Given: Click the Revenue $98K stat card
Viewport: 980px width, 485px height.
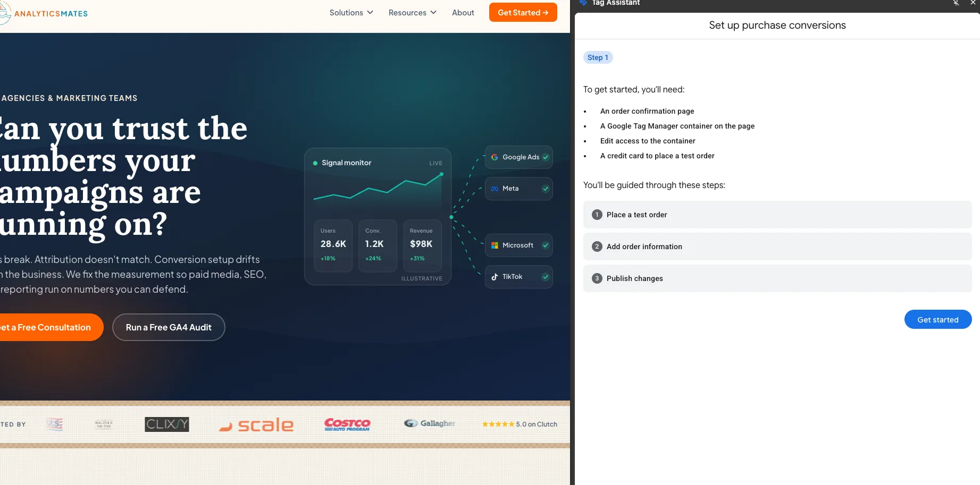Looking at the screenshot, I should 423,245.
